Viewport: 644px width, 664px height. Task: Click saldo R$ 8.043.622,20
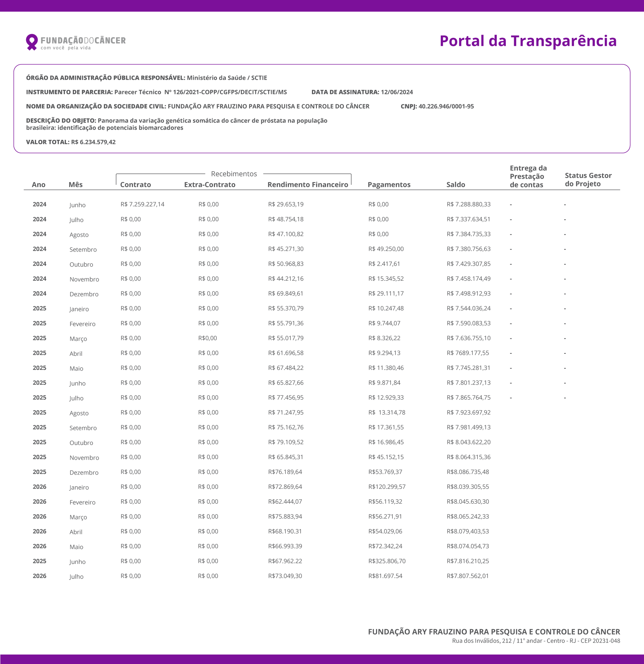point(469,442)
